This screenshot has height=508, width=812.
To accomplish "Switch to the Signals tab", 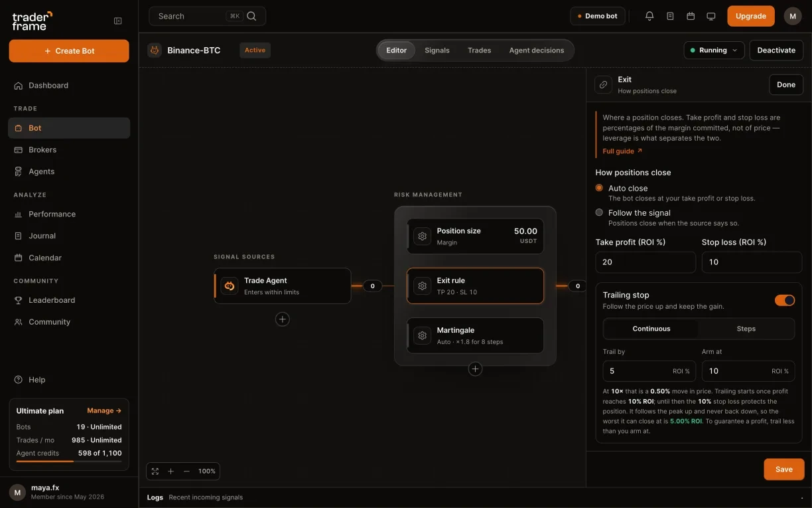I will click(437, 50).
